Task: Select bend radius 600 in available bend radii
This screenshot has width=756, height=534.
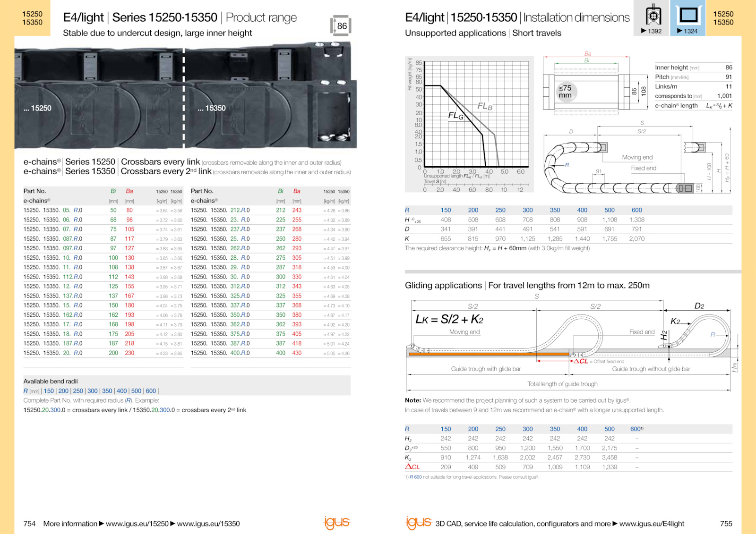Action: click(151, 391)
